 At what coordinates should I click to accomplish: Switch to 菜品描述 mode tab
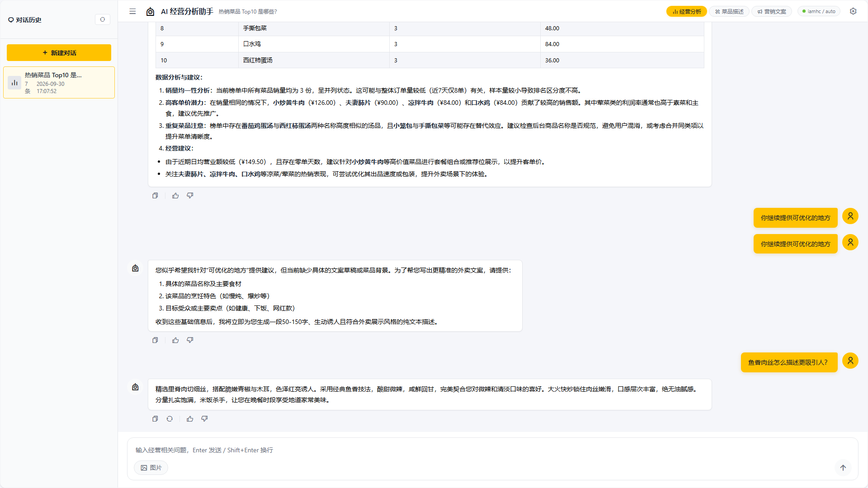729,11
